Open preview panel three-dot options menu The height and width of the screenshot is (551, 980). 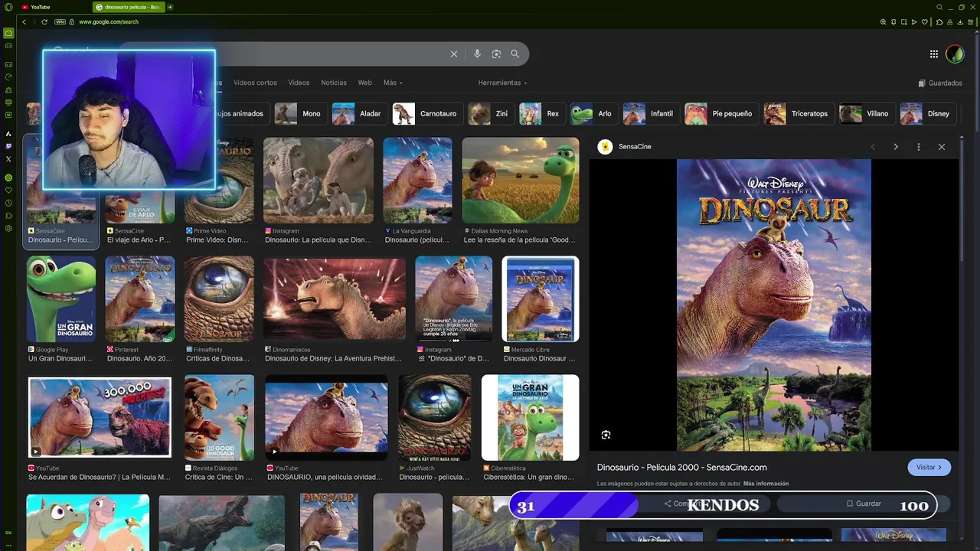click(919, 147)
